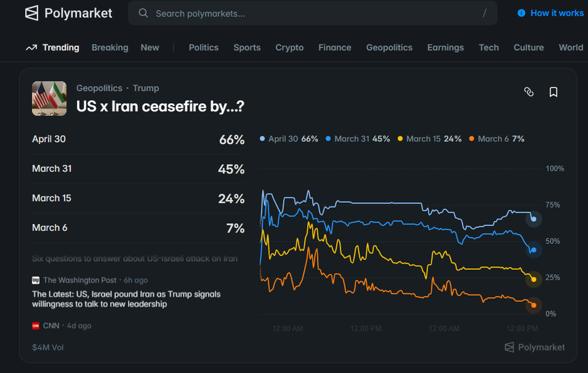Switch to the Crypto tab
The image size is (588, 373).
pyautogui.click(x=289, y=48)
